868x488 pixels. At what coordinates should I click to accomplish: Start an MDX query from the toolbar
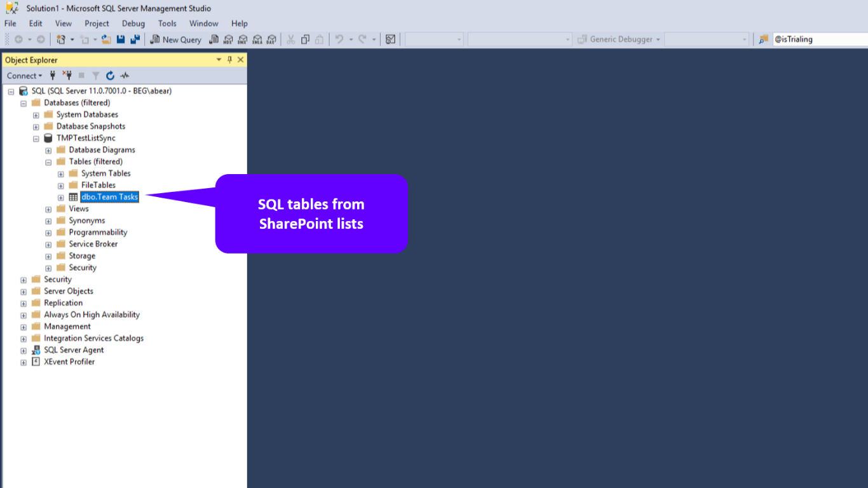tap(229, 39)
